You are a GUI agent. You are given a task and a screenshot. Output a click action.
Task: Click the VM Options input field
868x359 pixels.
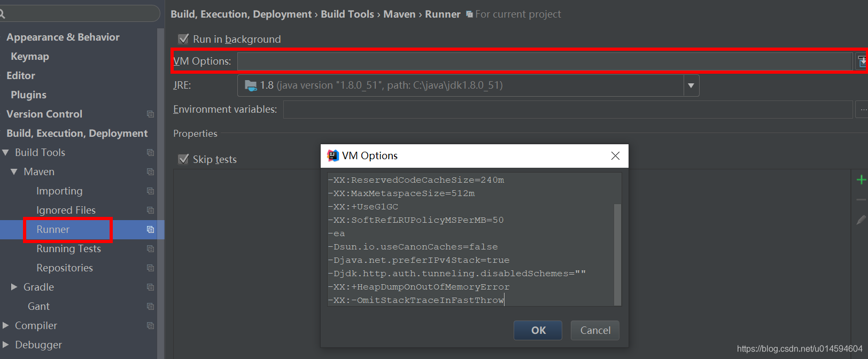point(545,61)
